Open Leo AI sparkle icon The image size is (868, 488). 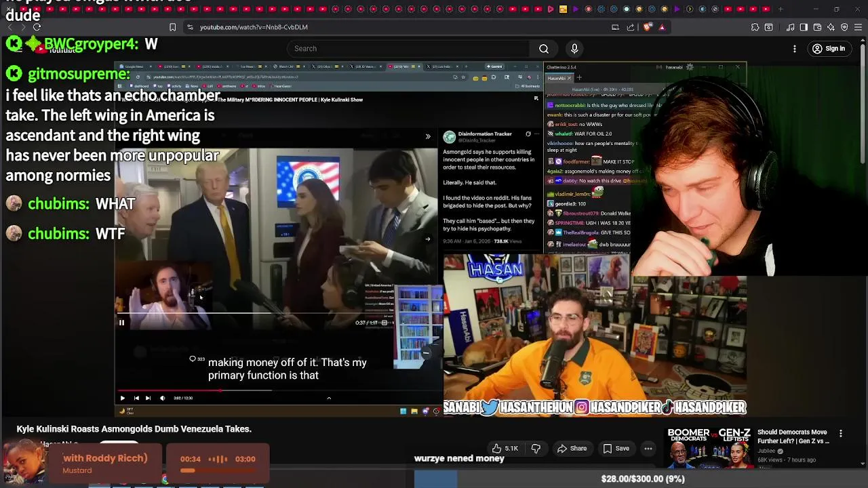click(831, 27)
